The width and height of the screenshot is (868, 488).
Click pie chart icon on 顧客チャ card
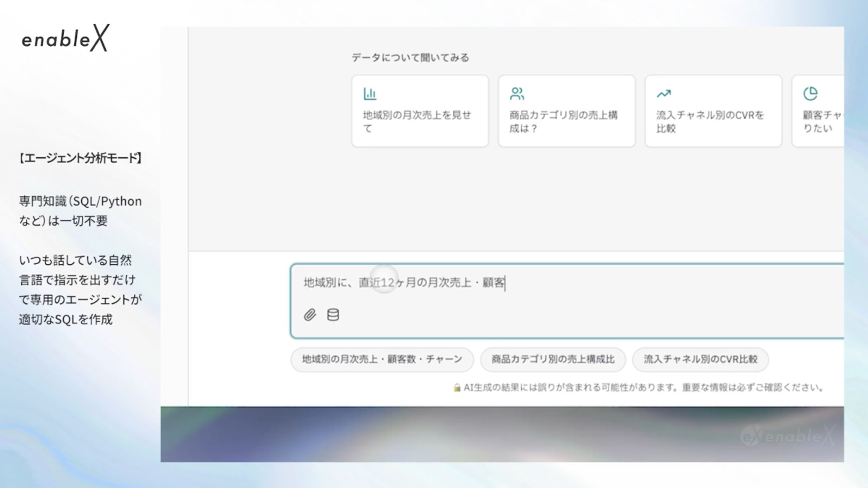tap(810, 94)
